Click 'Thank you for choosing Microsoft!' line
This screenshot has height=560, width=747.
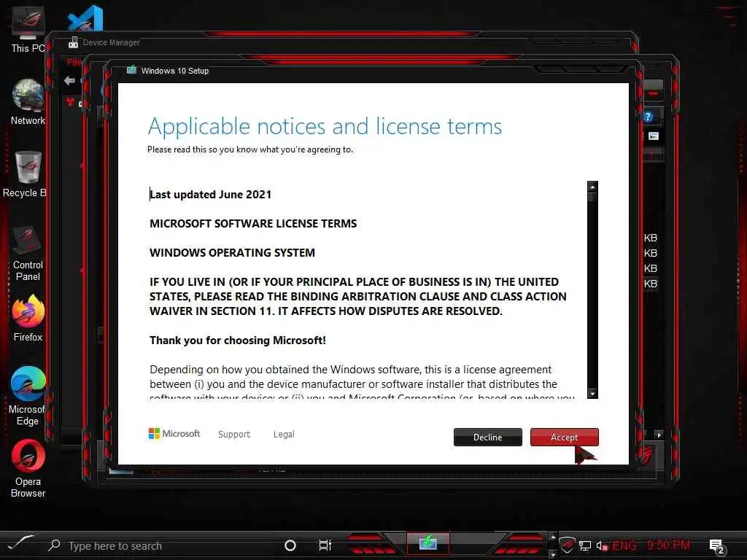click(x=238, y=341)
